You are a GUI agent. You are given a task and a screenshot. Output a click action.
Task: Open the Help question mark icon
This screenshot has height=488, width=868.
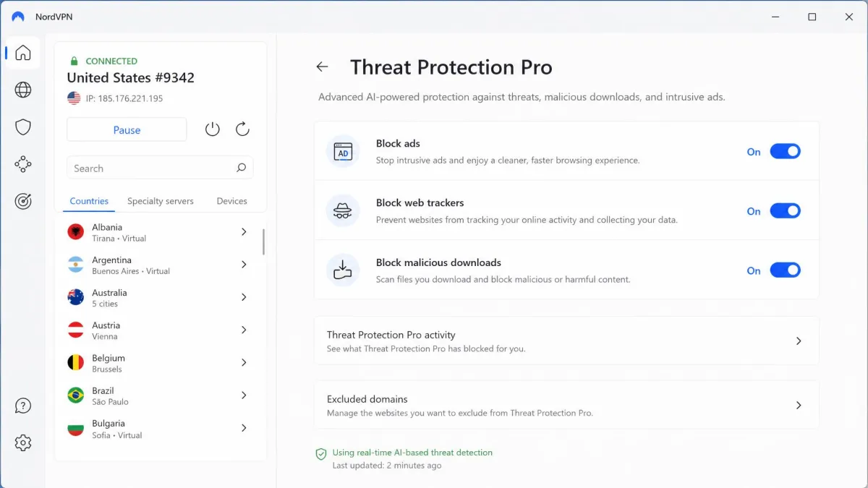click(x=23, y=406)
